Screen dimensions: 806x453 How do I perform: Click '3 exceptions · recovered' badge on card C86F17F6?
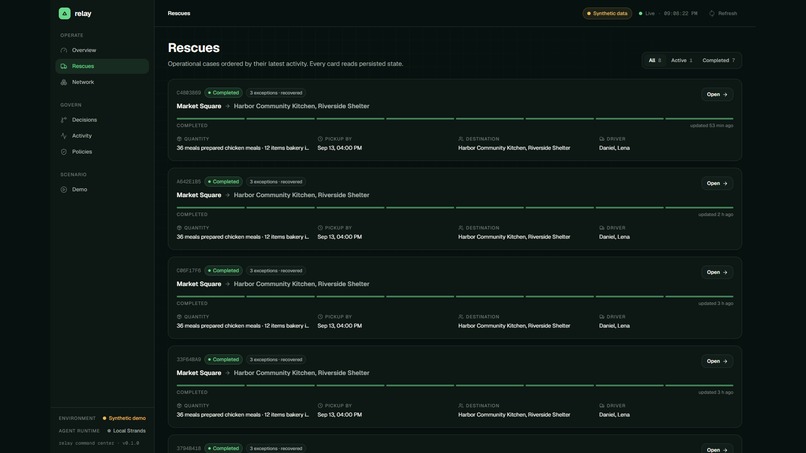point(276,270)
